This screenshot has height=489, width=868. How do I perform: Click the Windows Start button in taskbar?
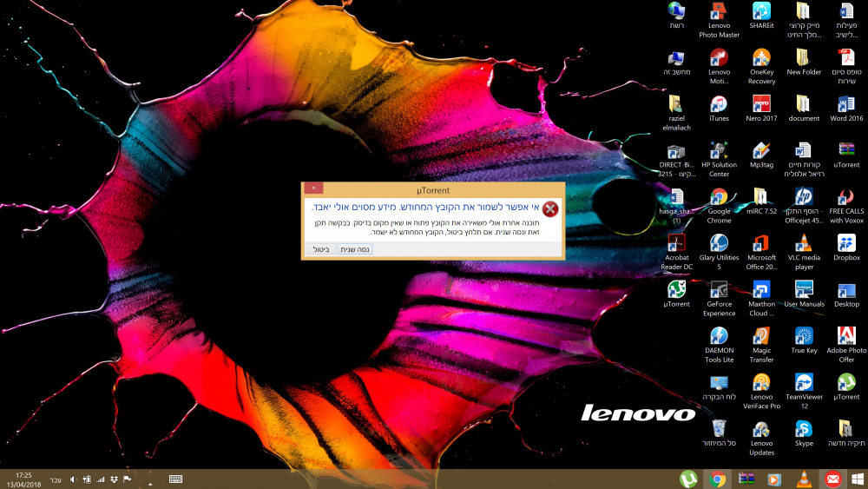coord(858,479)
